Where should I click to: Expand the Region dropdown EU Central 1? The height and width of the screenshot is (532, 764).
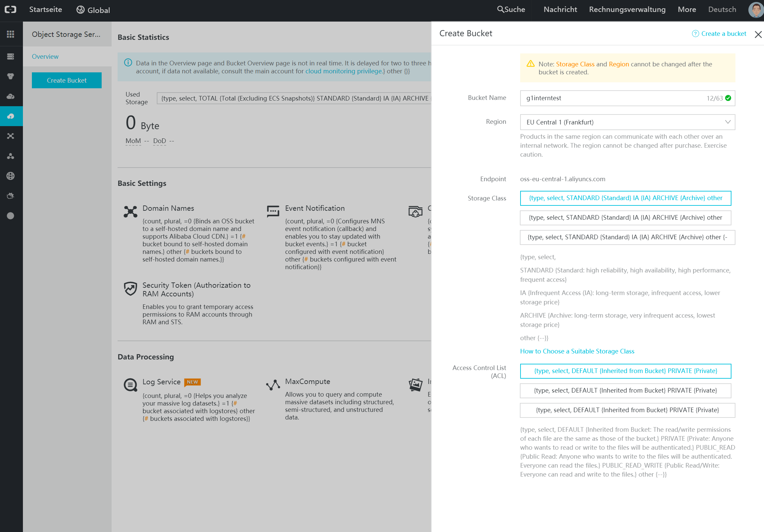pos(627,122)
